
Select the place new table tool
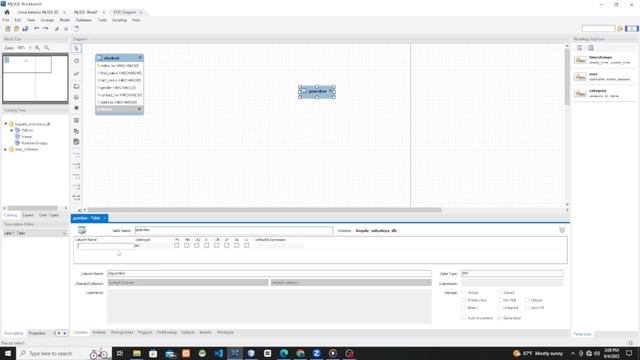76,120
